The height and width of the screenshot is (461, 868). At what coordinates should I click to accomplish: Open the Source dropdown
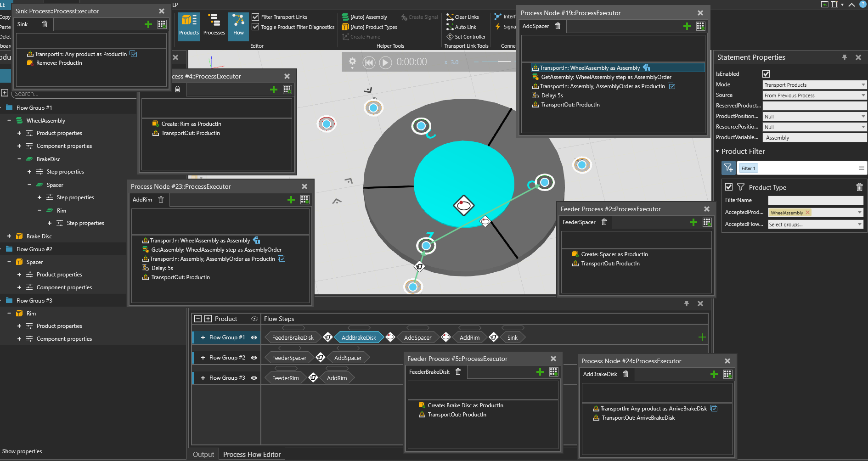(814, 96)
